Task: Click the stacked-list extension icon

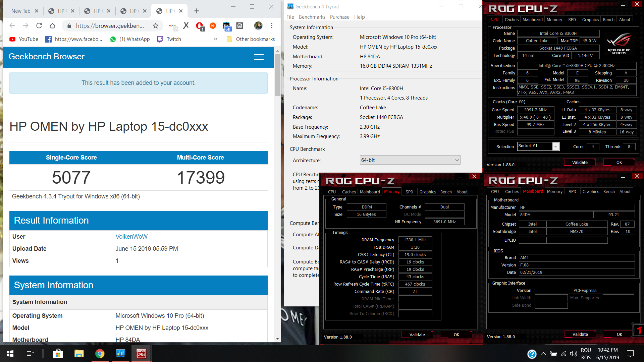Action: [239, 26]
